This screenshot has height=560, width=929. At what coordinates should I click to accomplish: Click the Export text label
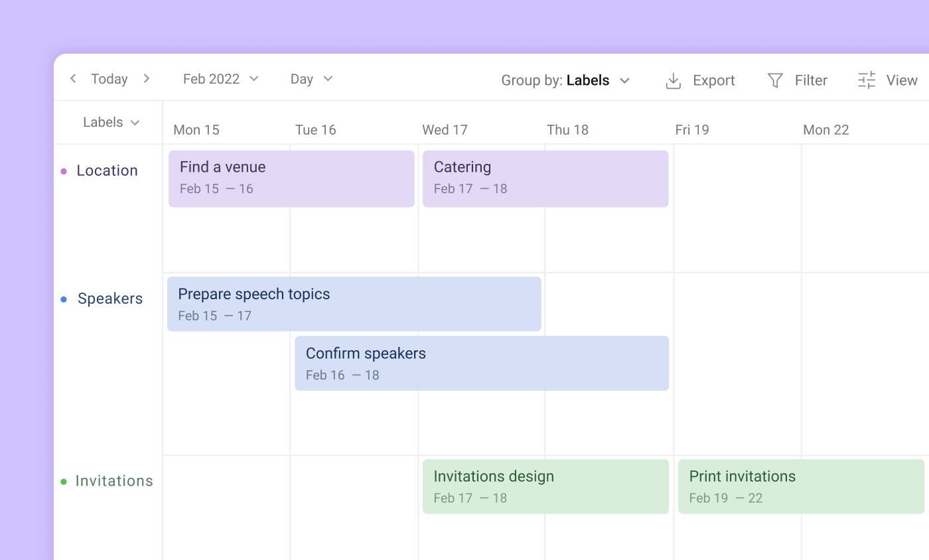715,80
